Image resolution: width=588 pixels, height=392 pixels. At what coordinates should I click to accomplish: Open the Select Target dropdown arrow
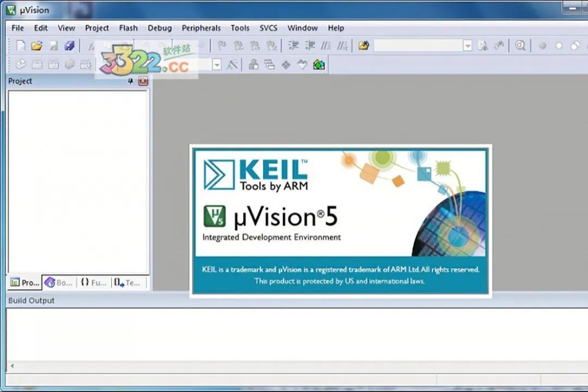(216, 65)
